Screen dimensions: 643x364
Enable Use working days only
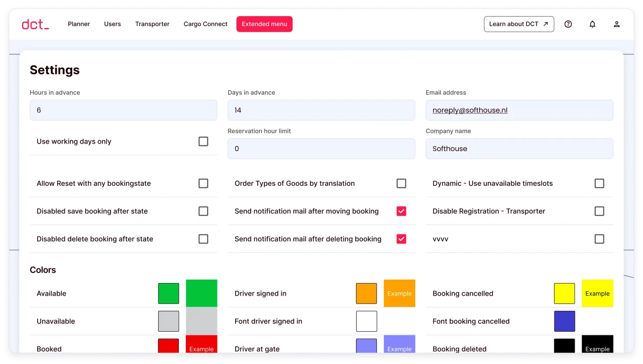[203, 142]
